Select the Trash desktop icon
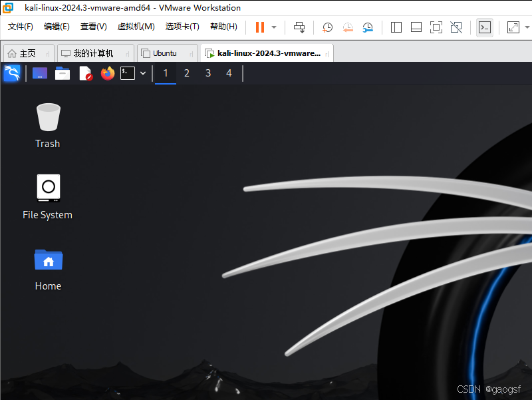 click(48, 126)
